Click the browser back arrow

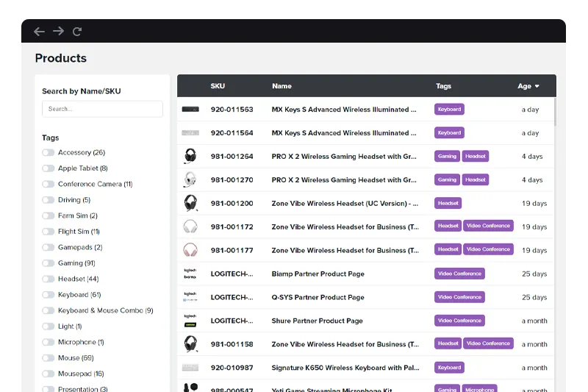[x=40, y=32]
